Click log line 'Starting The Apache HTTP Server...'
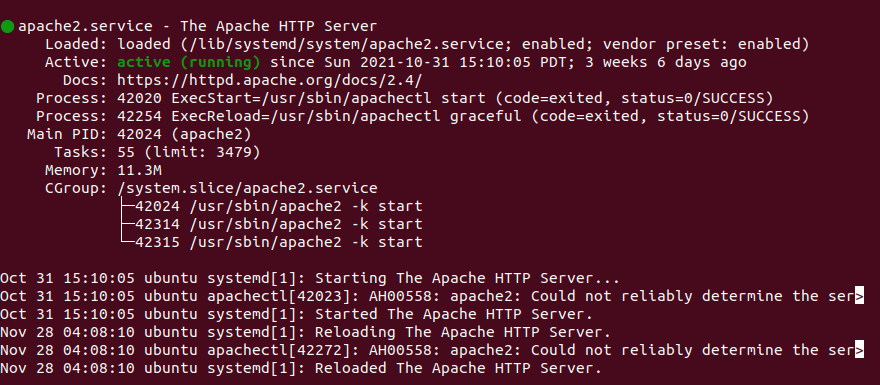 309,278
